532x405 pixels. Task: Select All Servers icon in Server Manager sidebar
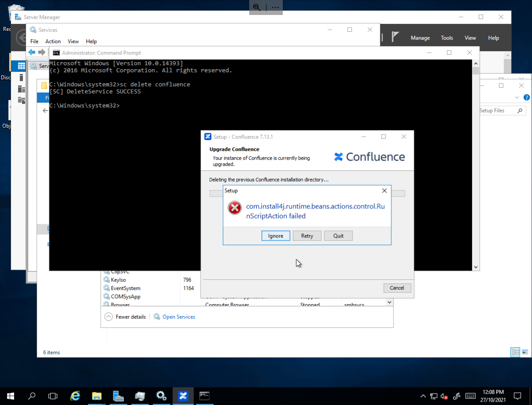point(21,89)
